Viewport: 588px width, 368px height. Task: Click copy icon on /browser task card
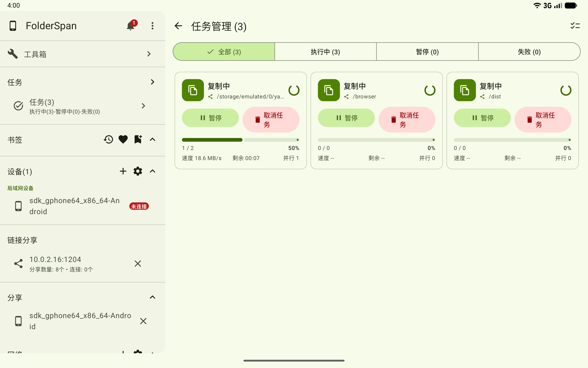click(x=329, y=90)
